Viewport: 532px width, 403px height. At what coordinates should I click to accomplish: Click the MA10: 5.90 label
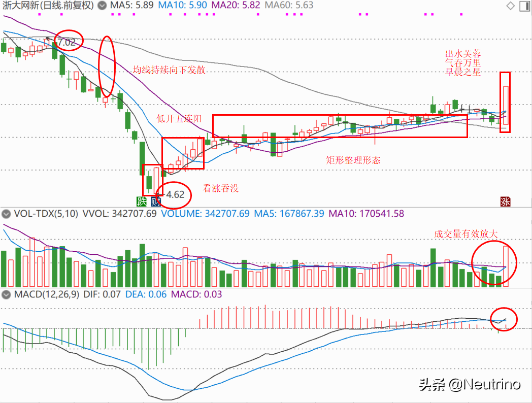183,6
